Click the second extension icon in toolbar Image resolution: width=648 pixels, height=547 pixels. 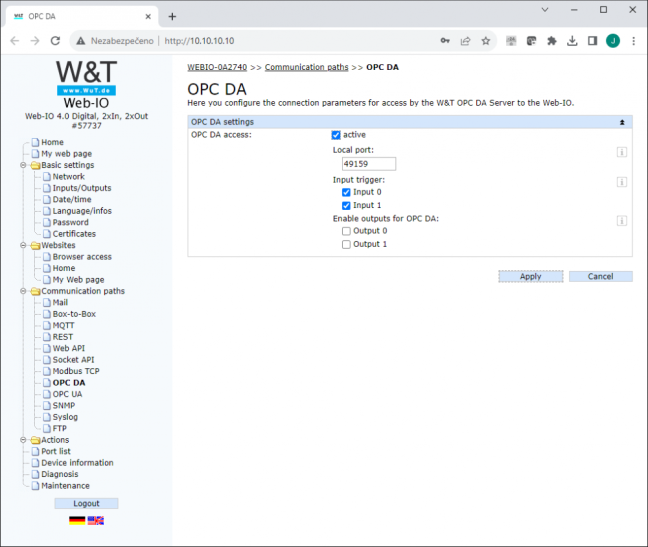[531, 41]
